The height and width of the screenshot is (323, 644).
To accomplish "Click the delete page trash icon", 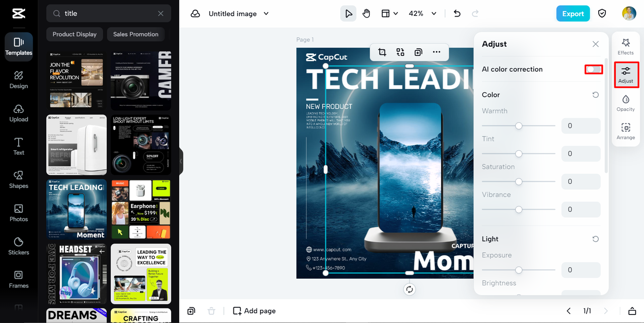I will tap(212, 311).
